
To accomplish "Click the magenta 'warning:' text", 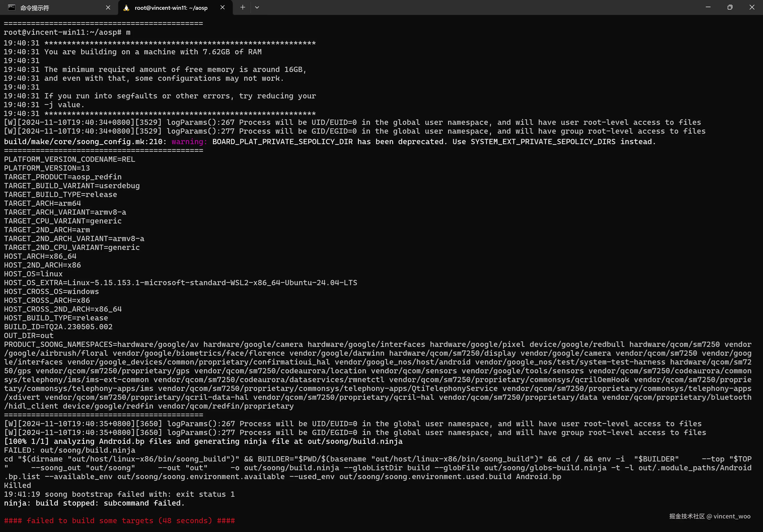I will coord(189,142).
